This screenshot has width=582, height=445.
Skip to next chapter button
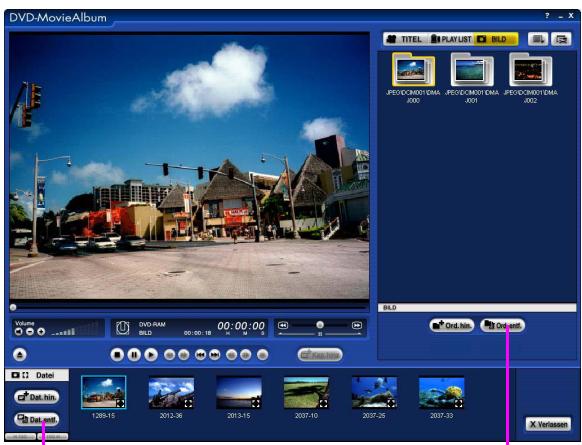click(215, 355)
